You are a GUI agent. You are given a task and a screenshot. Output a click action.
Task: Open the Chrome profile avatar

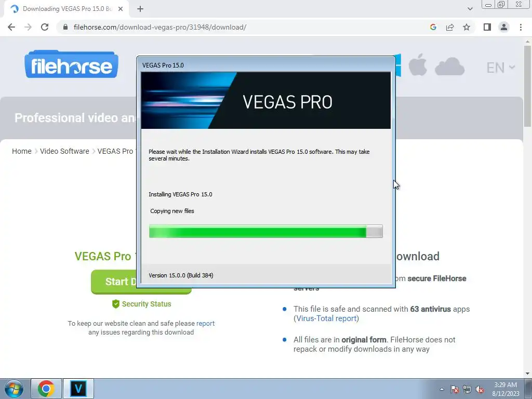coord(504,27)
